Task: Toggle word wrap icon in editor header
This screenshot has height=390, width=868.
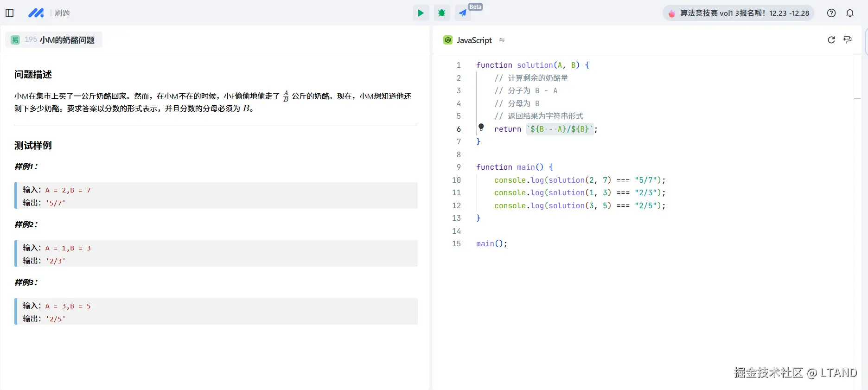Action: point(848,40)
